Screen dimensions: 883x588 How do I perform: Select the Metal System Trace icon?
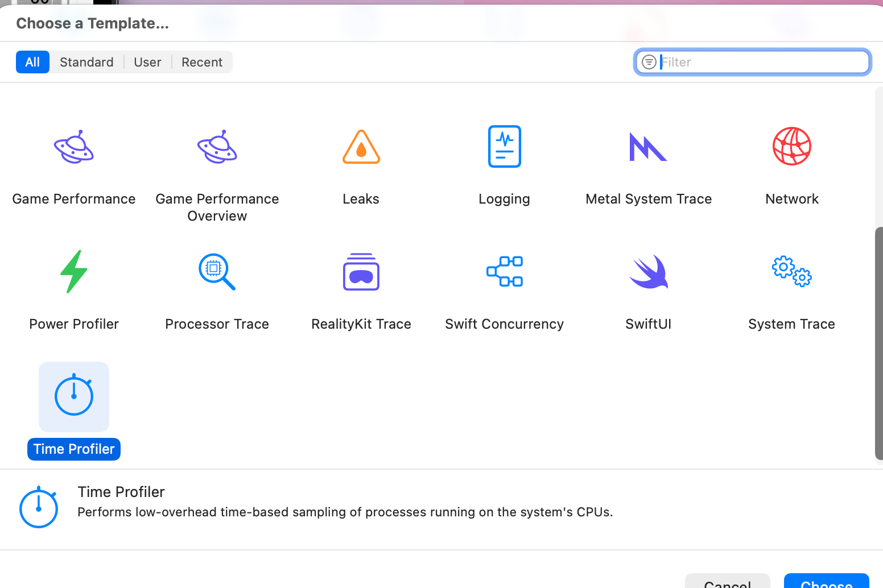tap(648, 147)
